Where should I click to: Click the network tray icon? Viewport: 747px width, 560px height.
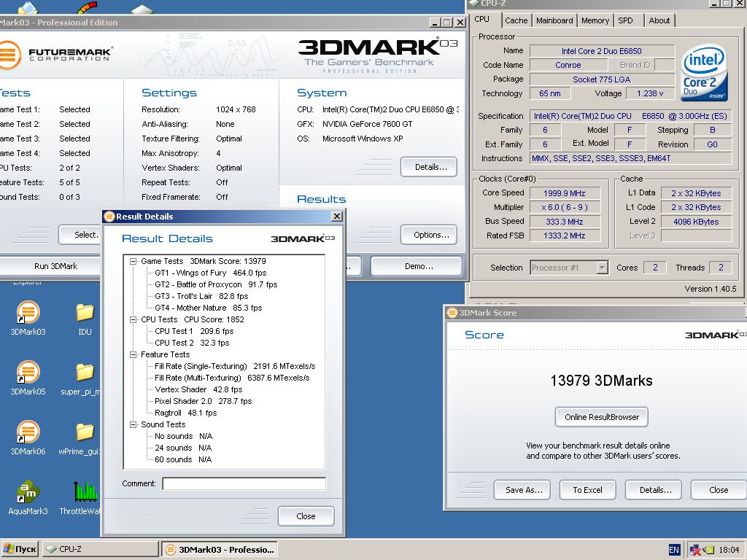coord(695,550)
